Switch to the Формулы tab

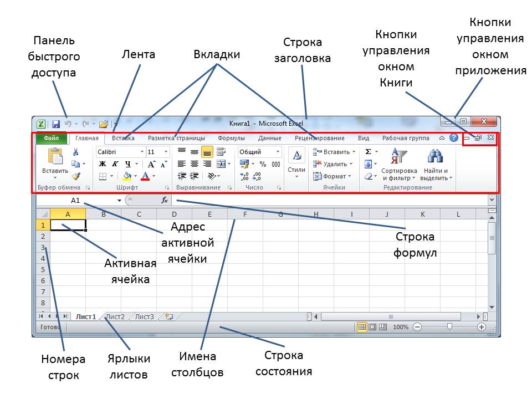coord(232,139)
